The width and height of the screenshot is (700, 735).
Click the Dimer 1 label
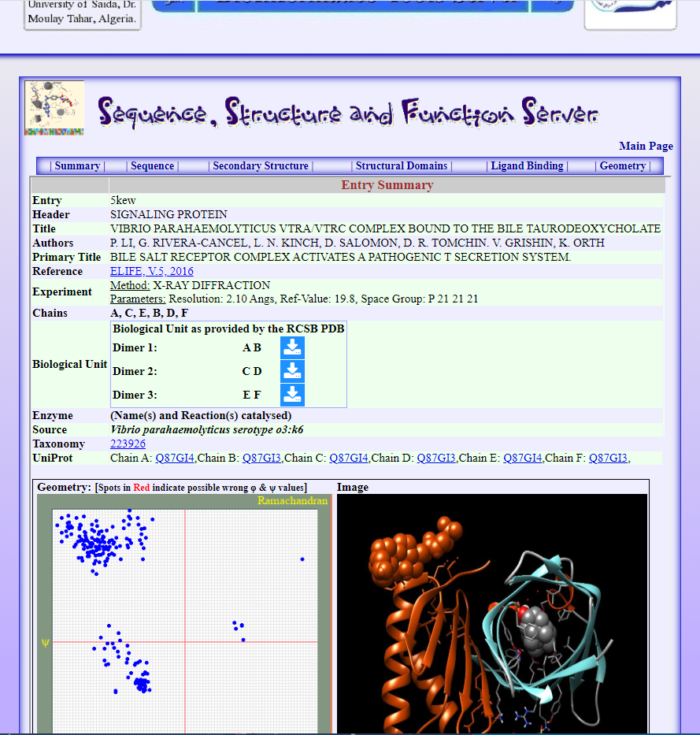click(x=135, y=348)
